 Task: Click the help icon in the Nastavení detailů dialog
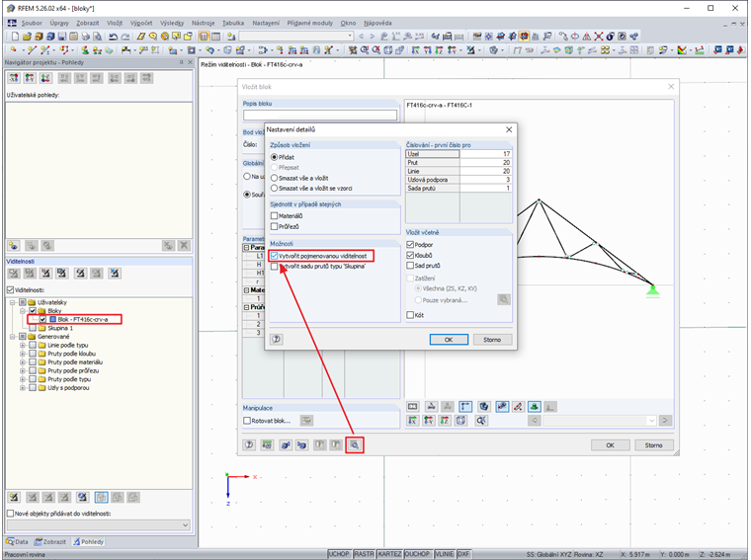click(x=277, y=340)
